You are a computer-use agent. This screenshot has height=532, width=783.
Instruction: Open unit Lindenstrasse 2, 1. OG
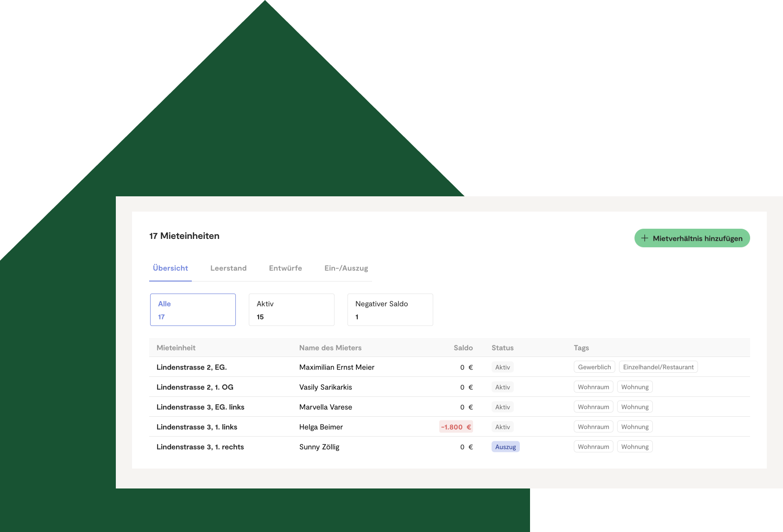(195, 387)
